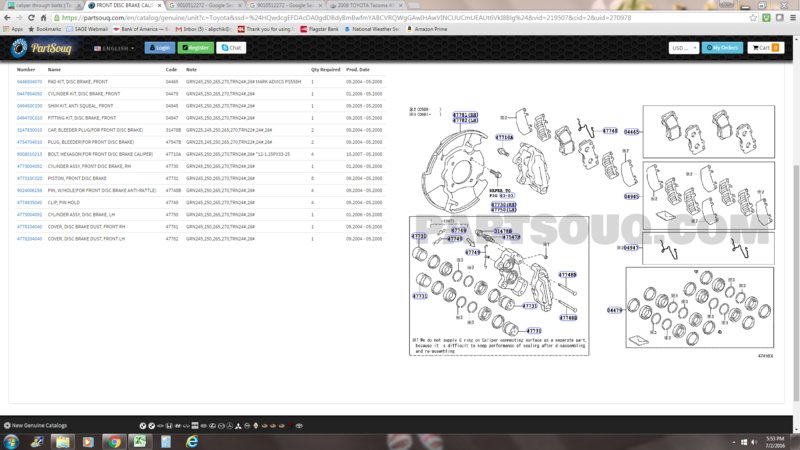Click the Chrome taskbar icon

114,442
